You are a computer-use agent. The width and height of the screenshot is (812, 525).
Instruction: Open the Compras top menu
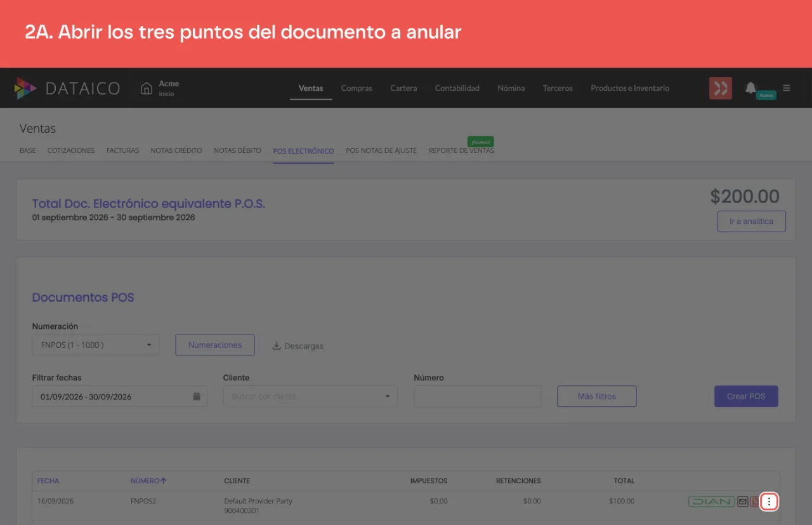357,88
